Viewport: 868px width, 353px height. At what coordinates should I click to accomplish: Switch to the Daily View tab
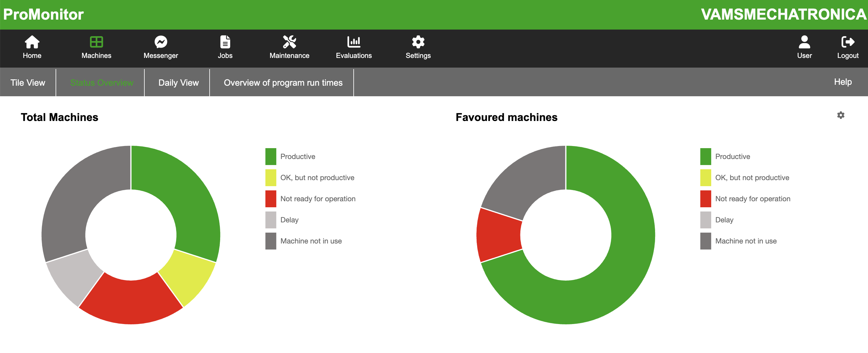click(178, 82)
